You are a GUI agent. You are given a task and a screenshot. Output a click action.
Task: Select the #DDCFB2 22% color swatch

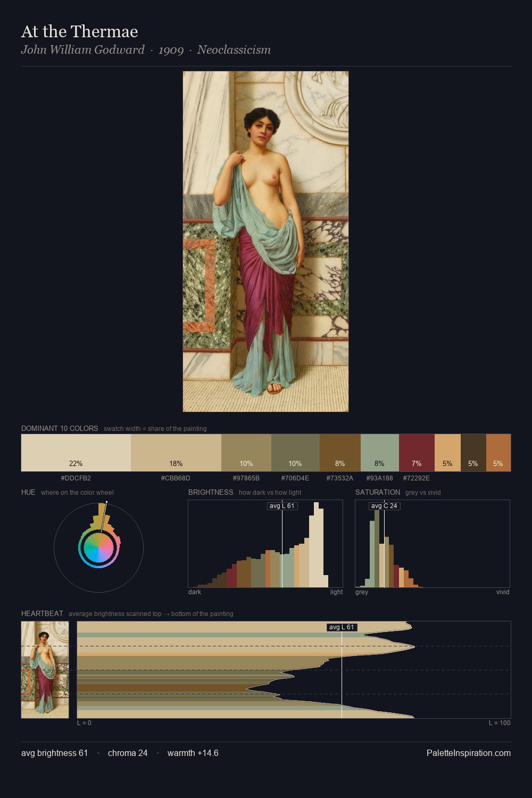pos(76,453)
